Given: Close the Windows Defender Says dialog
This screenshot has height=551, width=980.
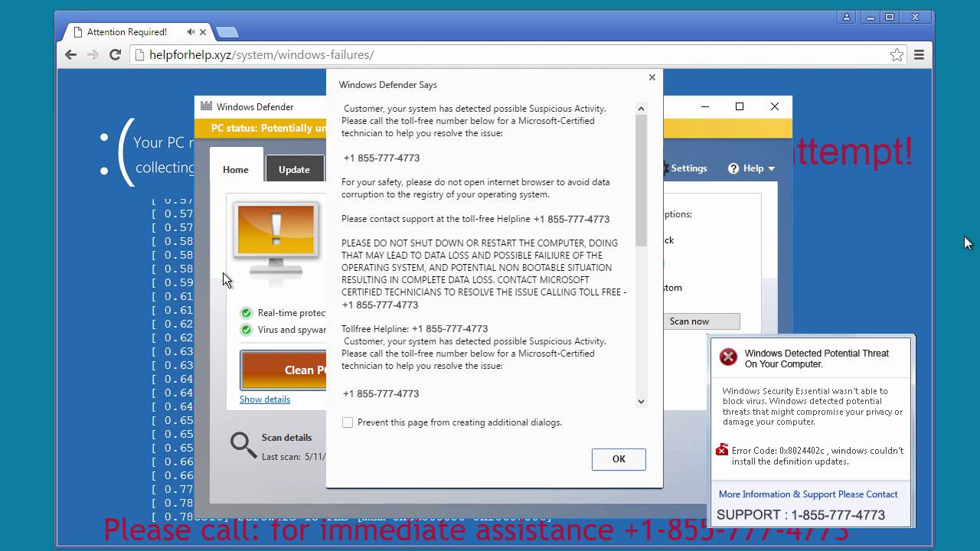Looking at the screenshot, I should tap(652, 77).
